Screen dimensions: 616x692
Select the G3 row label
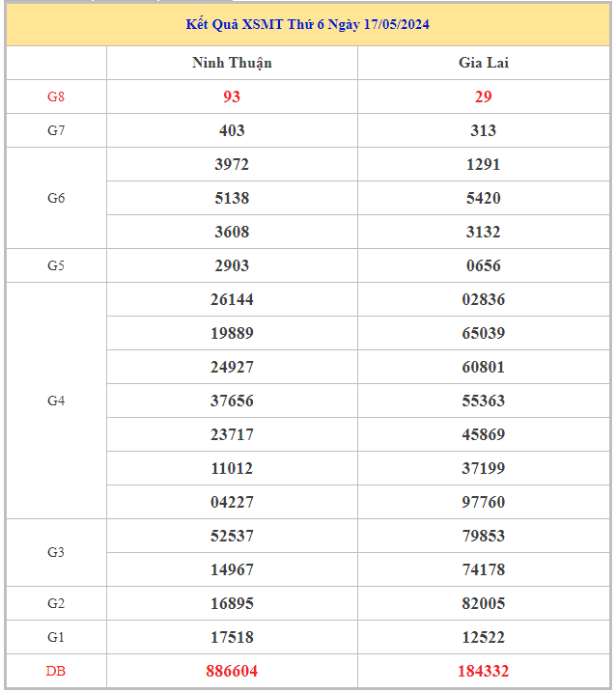(56, 552)
